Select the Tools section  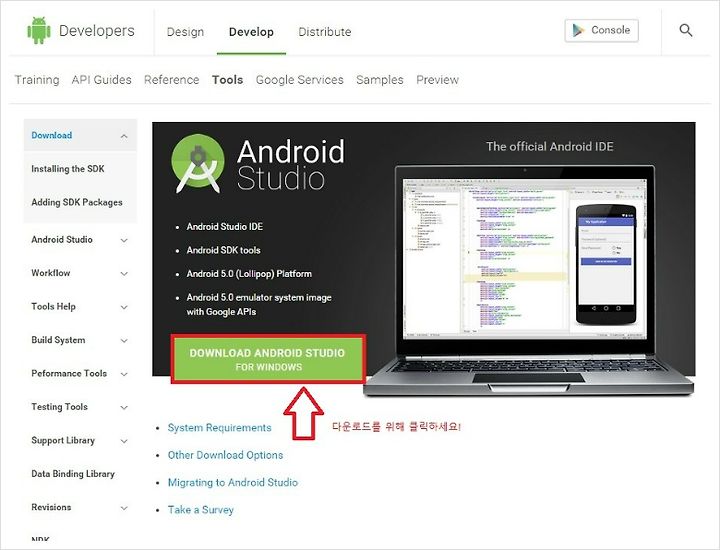[228, 80]
